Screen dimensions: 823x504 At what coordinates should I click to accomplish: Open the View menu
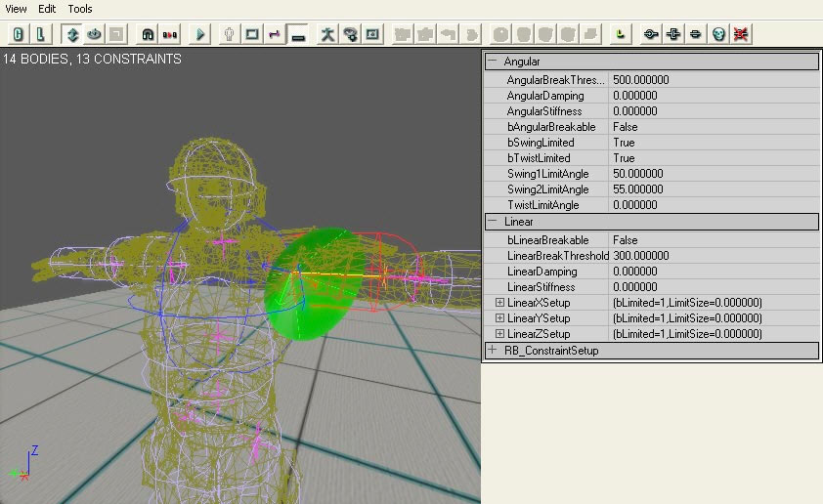coord(17,9)
